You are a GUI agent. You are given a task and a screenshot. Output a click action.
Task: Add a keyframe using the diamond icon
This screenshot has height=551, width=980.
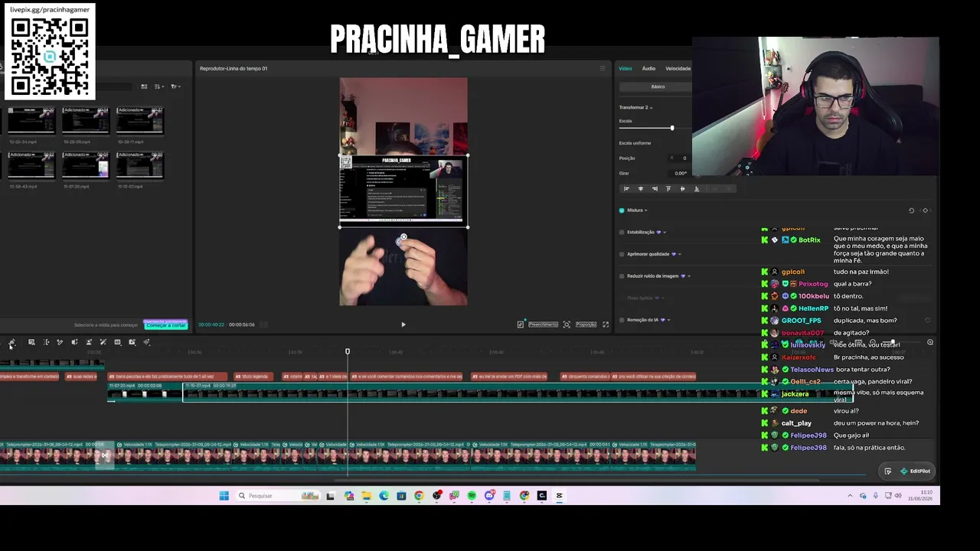[x=925, y=210]
